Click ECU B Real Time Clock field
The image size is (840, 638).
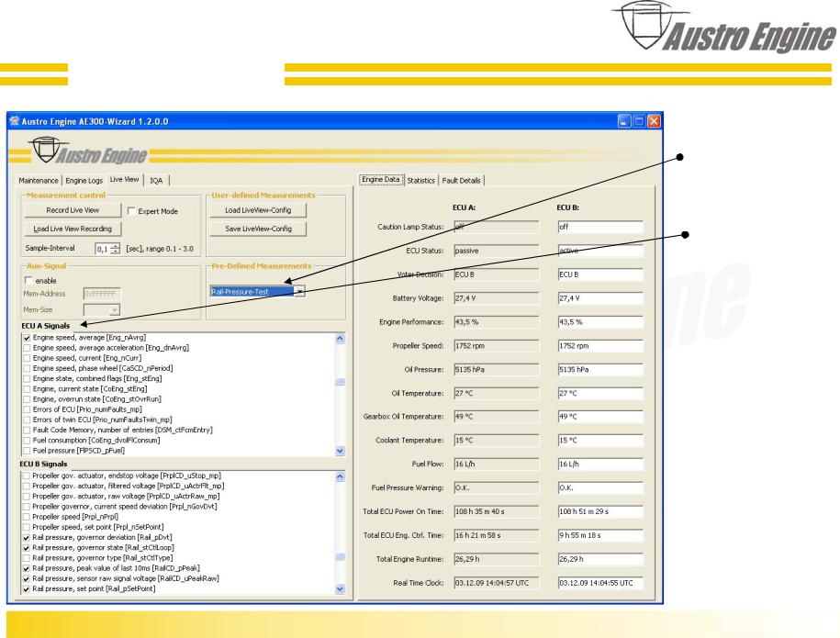click(600, 583)
